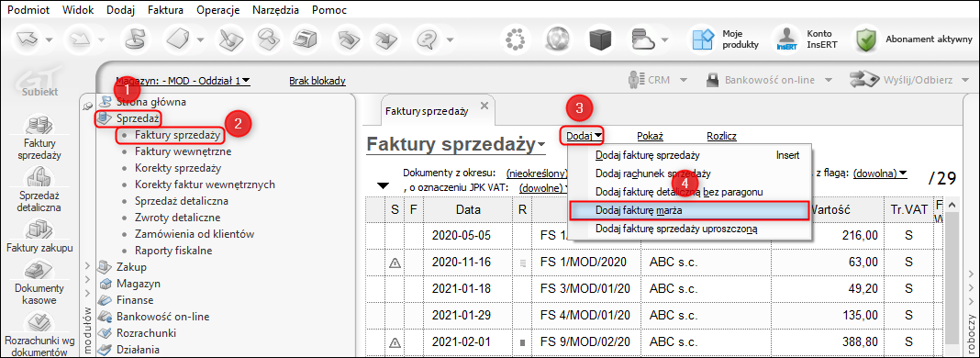
Task: Select Korekty sprzedaży in module tree
Action: 177,168
